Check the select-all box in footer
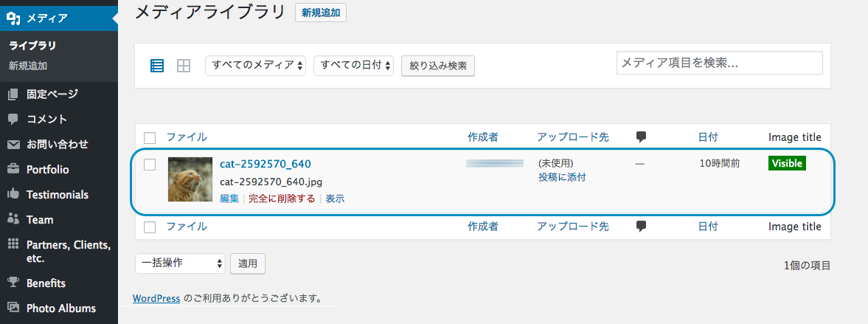 [150, 227]
